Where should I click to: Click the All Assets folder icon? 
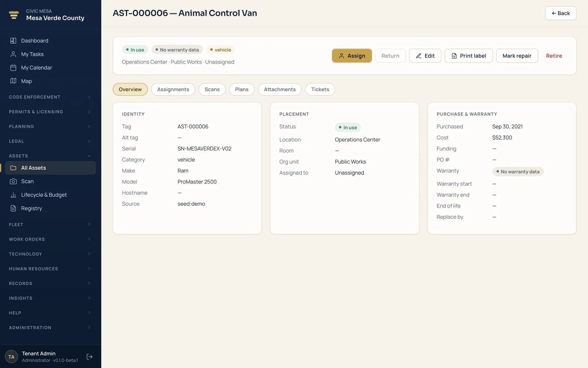pos(13,168)
